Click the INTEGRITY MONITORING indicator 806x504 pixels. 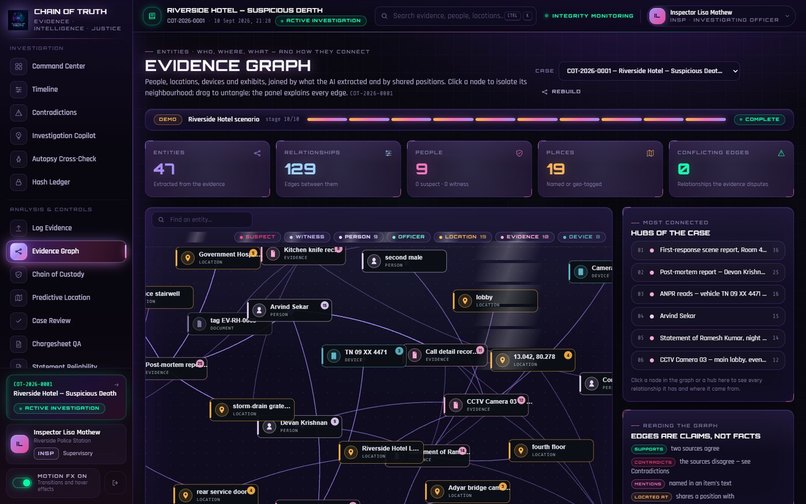coord(589,16)
